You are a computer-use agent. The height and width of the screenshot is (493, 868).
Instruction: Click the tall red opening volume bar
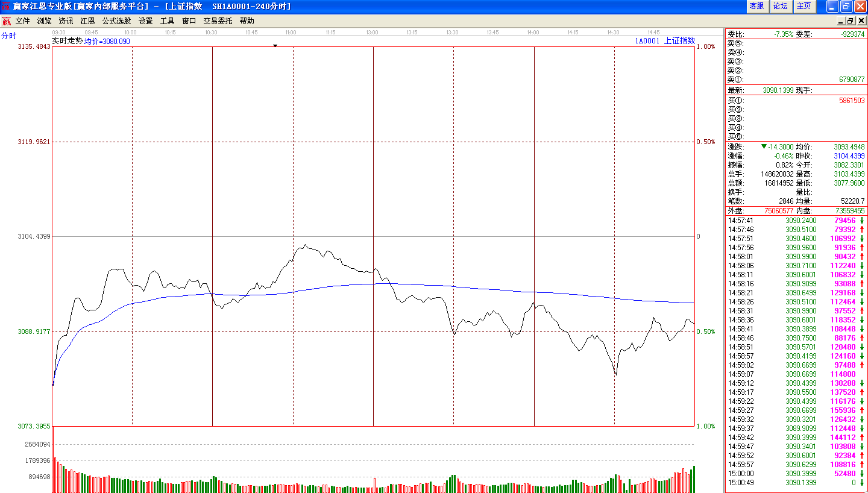pyautogui.click(x=53, y=459)
